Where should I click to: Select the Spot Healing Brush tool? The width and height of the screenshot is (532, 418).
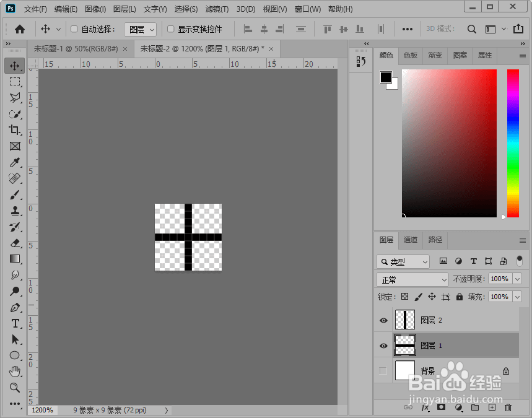click(x=15, y=178)
